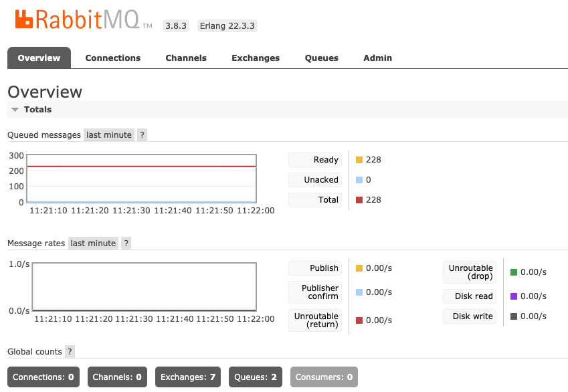This screenshot has height=392, width=568.
Task: Click the Disk read legend label
Action: (470, 296)
